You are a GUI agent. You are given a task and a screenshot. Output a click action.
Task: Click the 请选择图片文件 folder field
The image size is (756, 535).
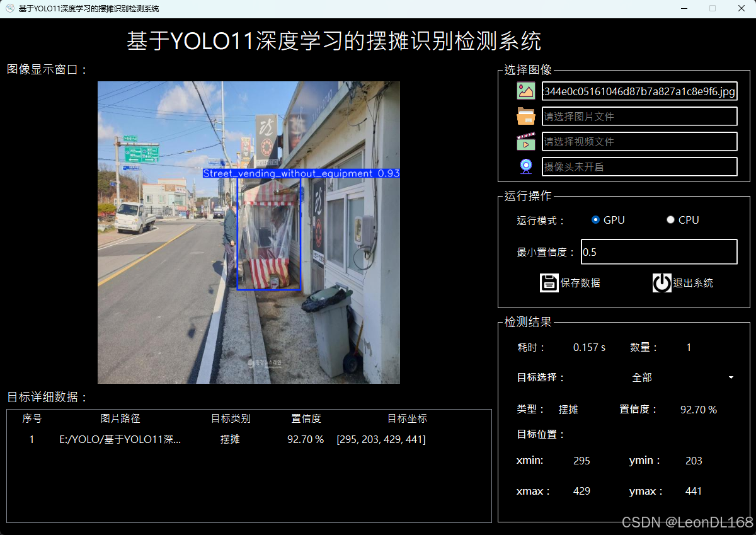(639, 117)
